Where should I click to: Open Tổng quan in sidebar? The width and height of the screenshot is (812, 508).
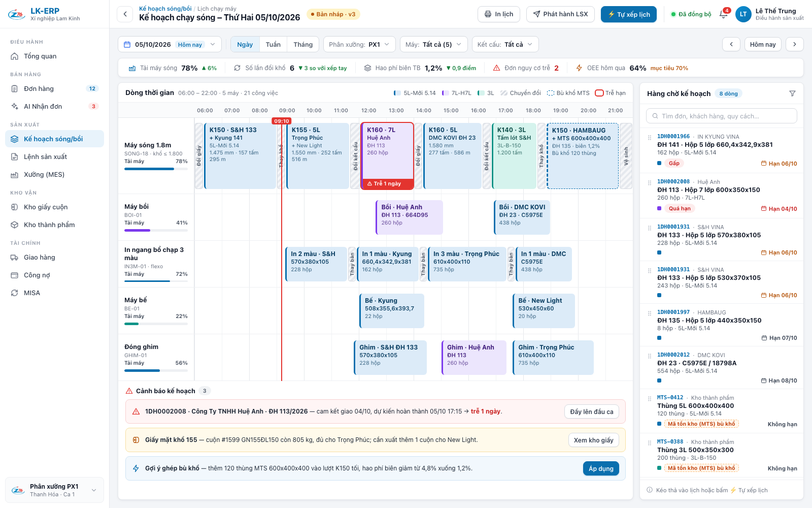coord(54,56)
